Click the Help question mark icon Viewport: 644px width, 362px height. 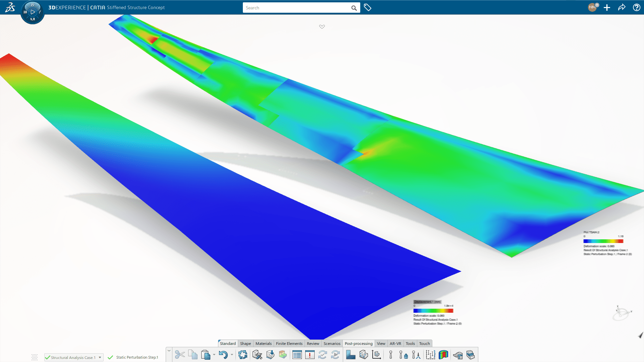pyautogui.click(x=636, y=7)
